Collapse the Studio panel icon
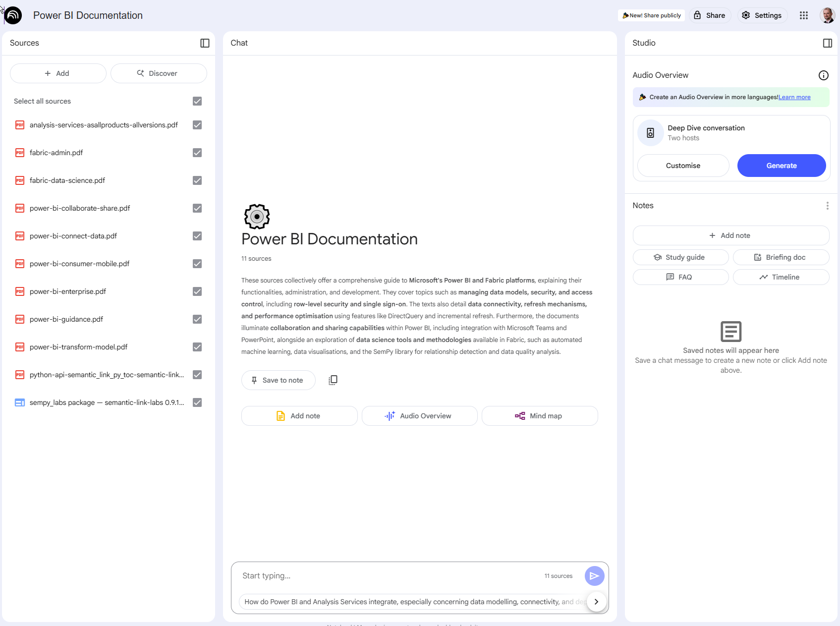 [827, 43]
